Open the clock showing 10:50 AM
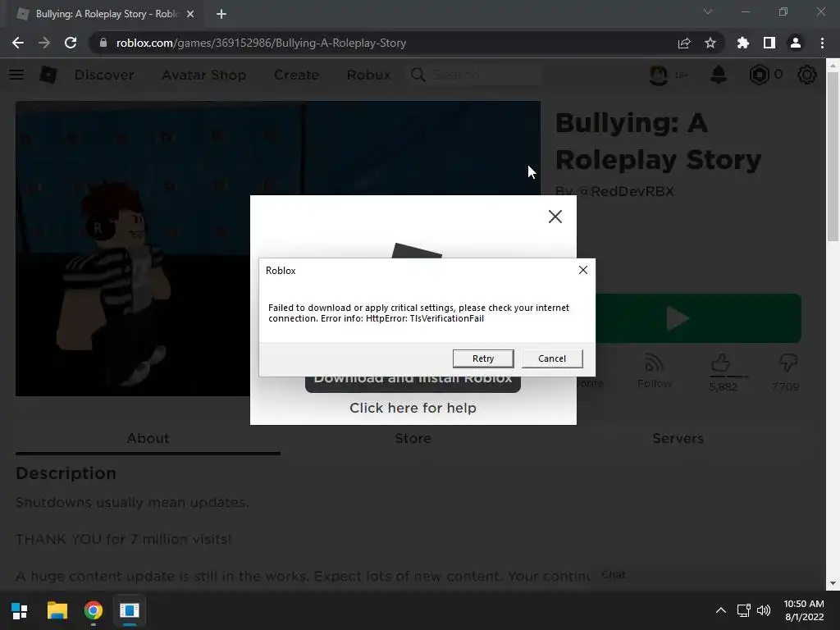 (804, 610)
